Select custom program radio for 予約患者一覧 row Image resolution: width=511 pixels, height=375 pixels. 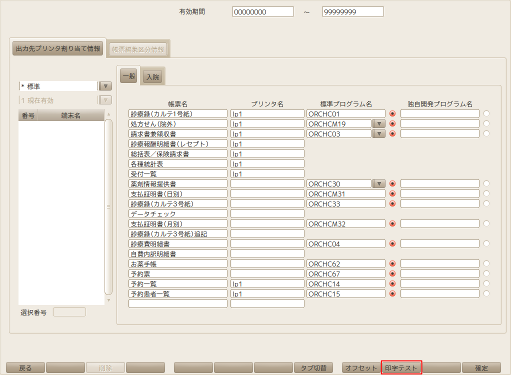pyautogui.click(x=486, y=294)
